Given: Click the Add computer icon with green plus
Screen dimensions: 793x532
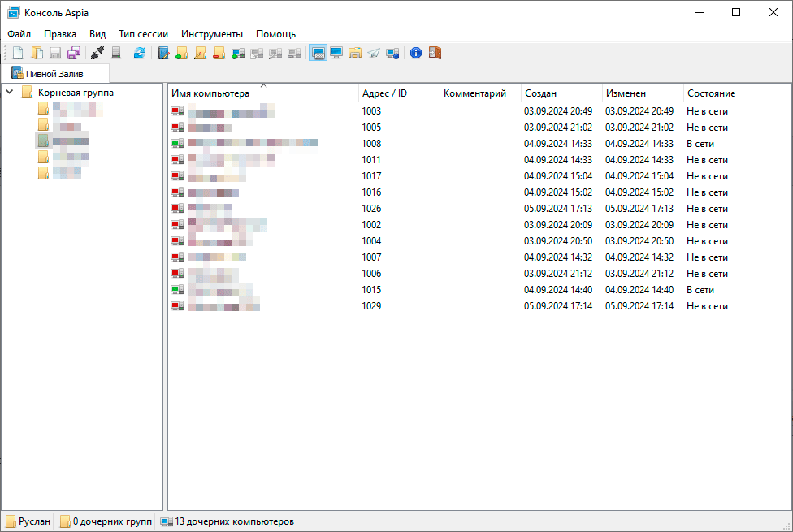Looking at the screenshot, I should tap(237, 54).
